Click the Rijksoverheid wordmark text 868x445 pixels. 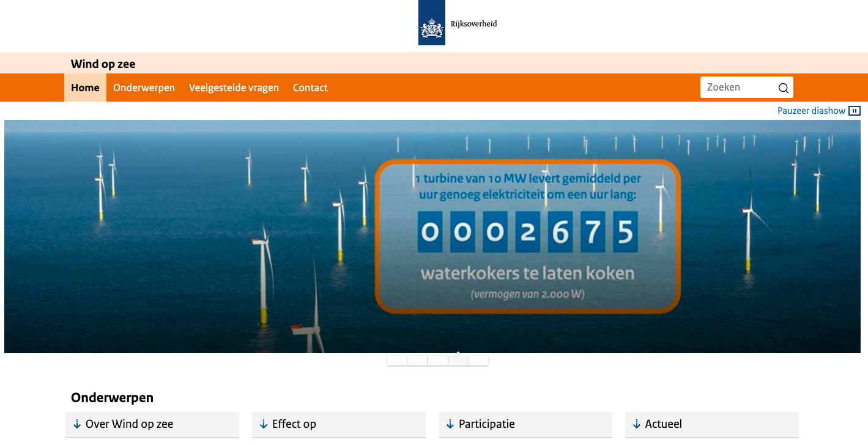tap(473, 24)
